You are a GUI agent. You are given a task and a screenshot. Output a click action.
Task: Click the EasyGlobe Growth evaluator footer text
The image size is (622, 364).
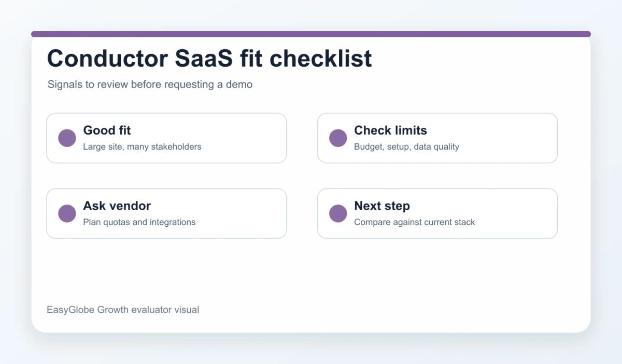[123, 310]
